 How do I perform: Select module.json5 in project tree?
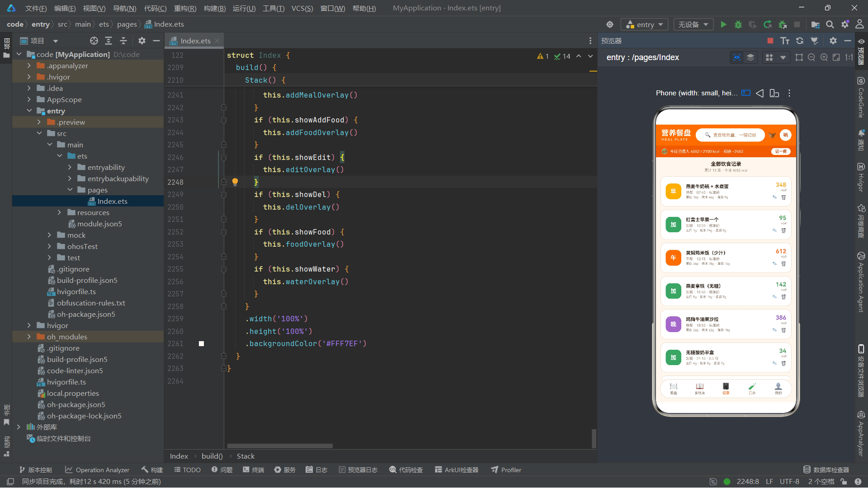coord(99,224)
